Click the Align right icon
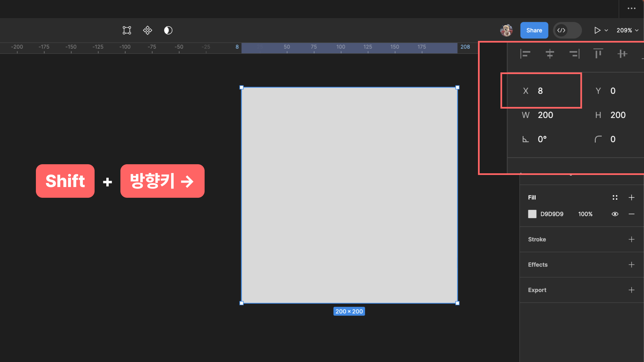The height and width of the screenshot is (362, 644). pyautogui.click(x=574, y=54)
